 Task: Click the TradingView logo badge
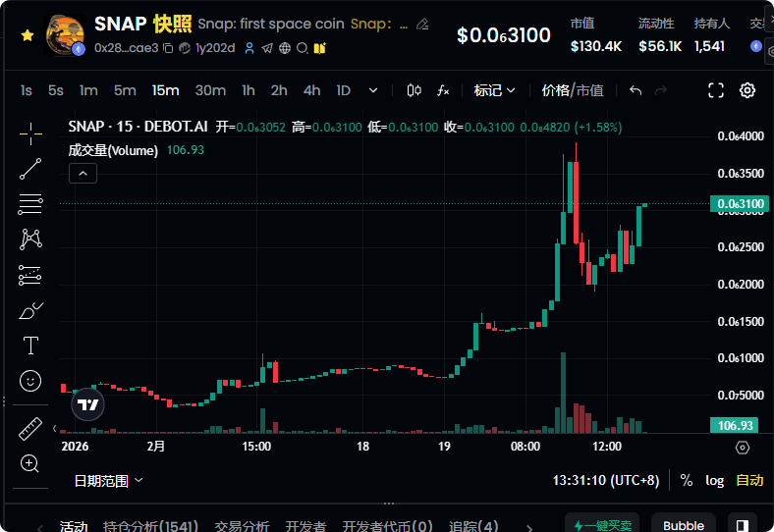87,404
